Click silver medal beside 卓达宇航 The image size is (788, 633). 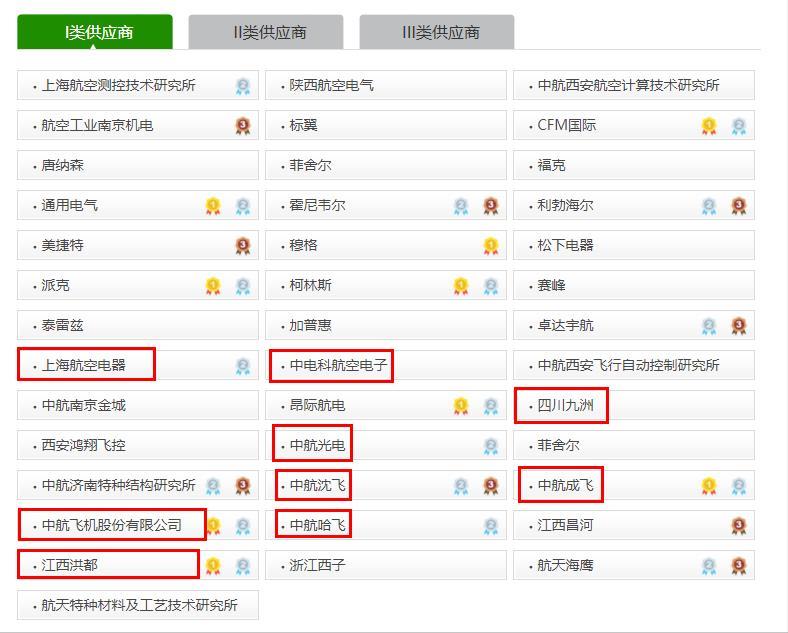(709, 326)
